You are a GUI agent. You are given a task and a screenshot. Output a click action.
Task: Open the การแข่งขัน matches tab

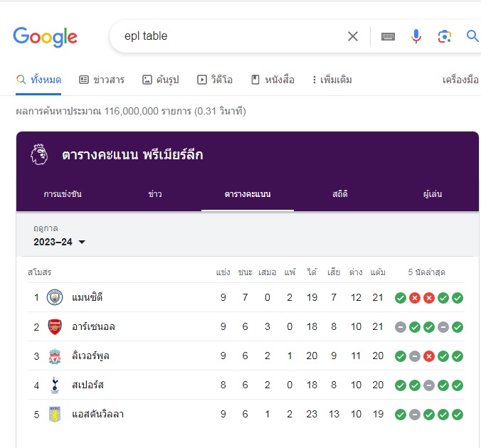tap(63, 194)
